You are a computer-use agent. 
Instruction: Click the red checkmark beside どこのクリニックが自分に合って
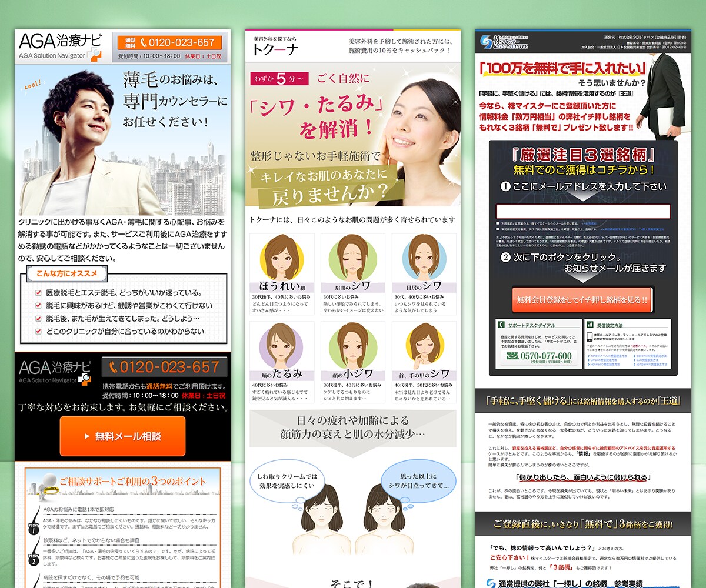(x=38, y=331)
